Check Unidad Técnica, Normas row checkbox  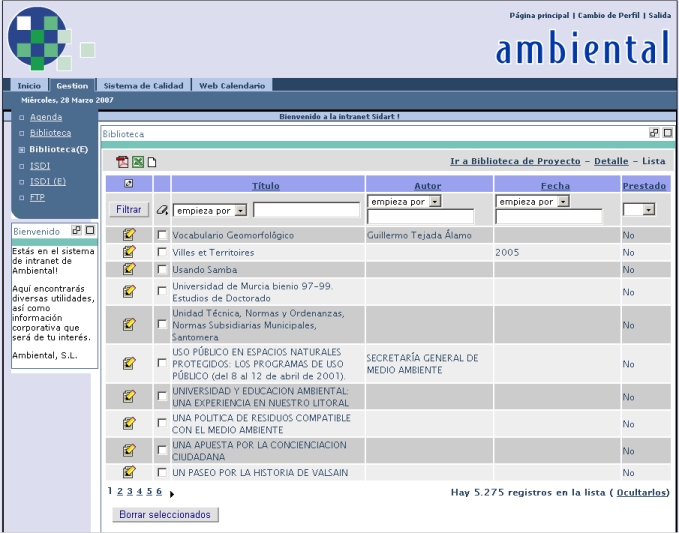coord(162,324)
